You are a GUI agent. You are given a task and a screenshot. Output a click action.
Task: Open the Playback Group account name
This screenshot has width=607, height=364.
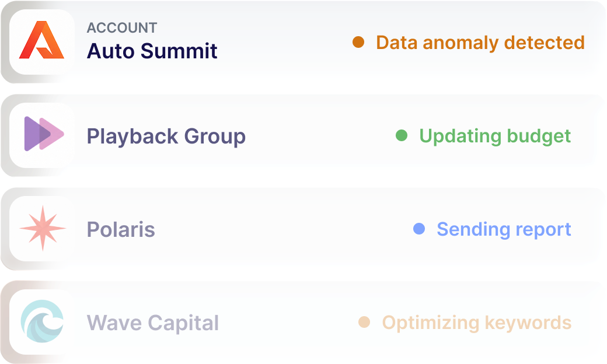(x=166, y=137)
